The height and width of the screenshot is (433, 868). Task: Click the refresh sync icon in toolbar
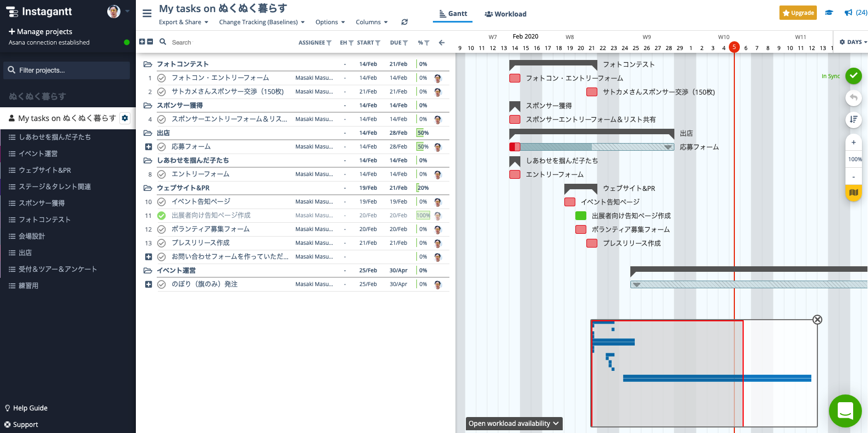404,22
